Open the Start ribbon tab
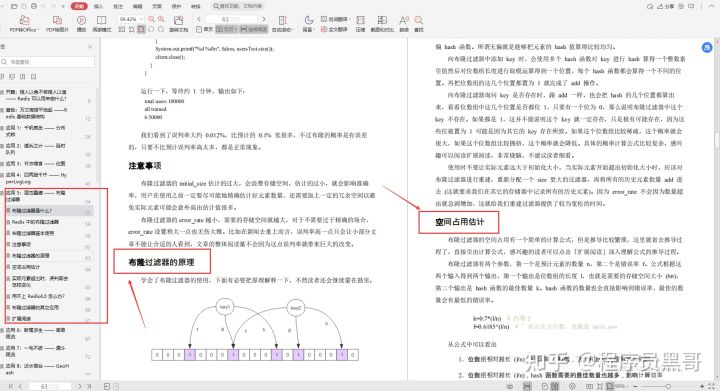 coord(79,6)
